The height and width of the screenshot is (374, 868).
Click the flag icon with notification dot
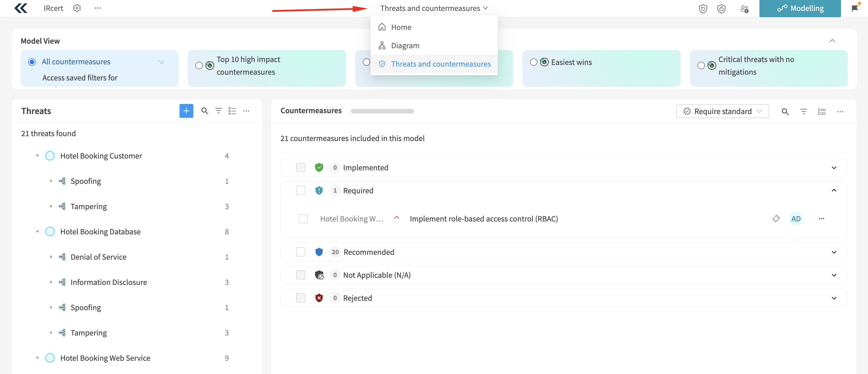point(855,8)
